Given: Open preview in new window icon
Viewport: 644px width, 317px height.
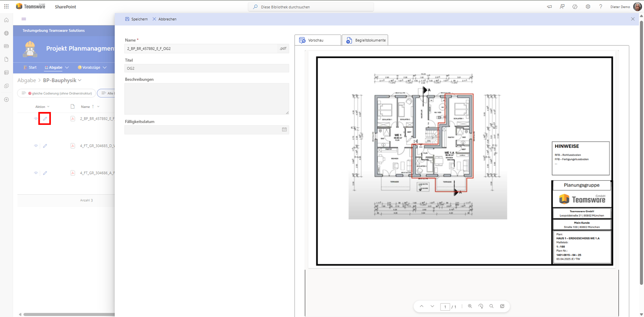Looking at the screenshot, I should (x=502, y=306).
